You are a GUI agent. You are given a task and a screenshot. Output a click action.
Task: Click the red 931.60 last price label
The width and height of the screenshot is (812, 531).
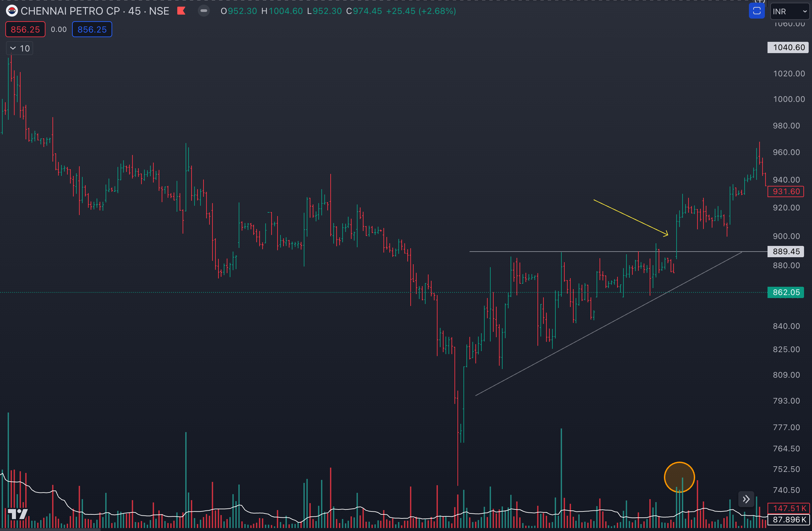[786, 192]
